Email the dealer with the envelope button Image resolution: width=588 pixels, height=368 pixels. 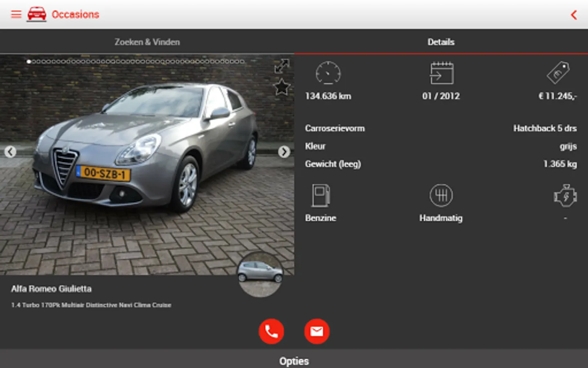point(317,331)
